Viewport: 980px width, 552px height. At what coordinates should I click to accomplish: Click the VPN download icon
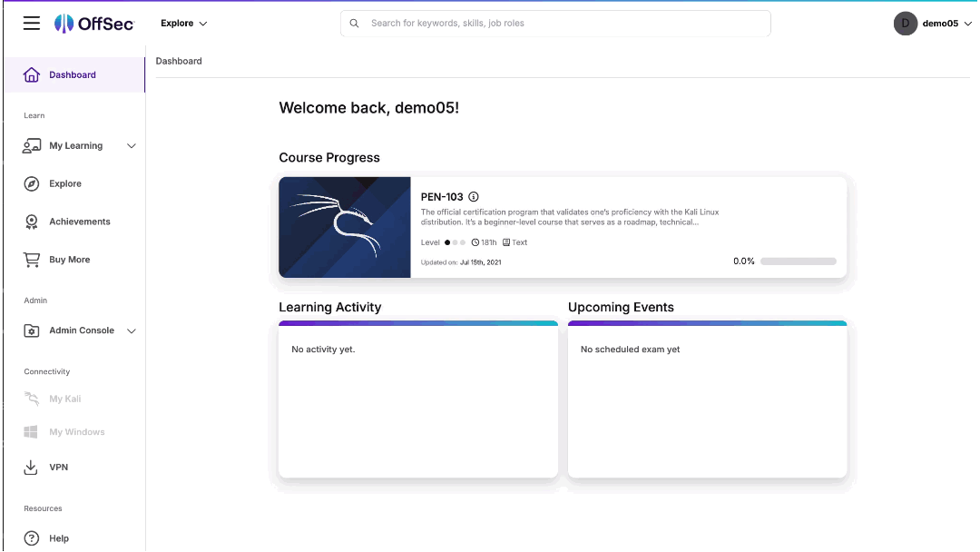(x=31, y=468)
